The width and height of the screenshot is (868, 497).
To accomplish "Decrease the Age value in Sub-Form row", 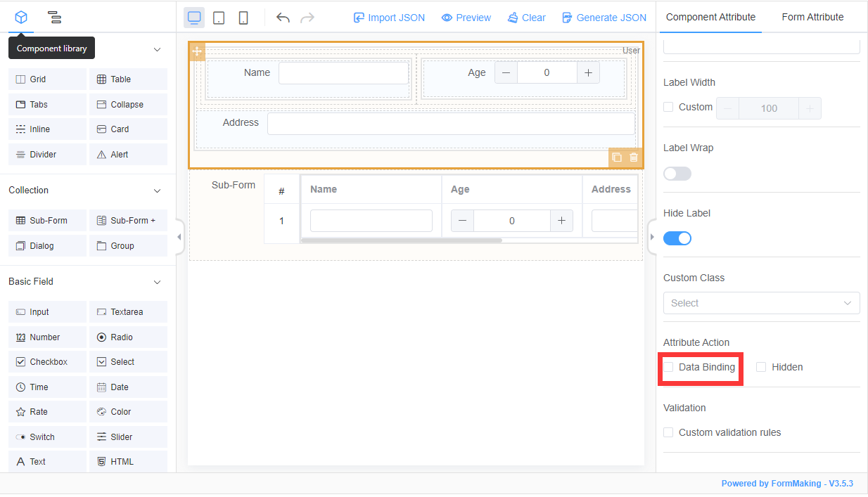I will pos(462,221).
